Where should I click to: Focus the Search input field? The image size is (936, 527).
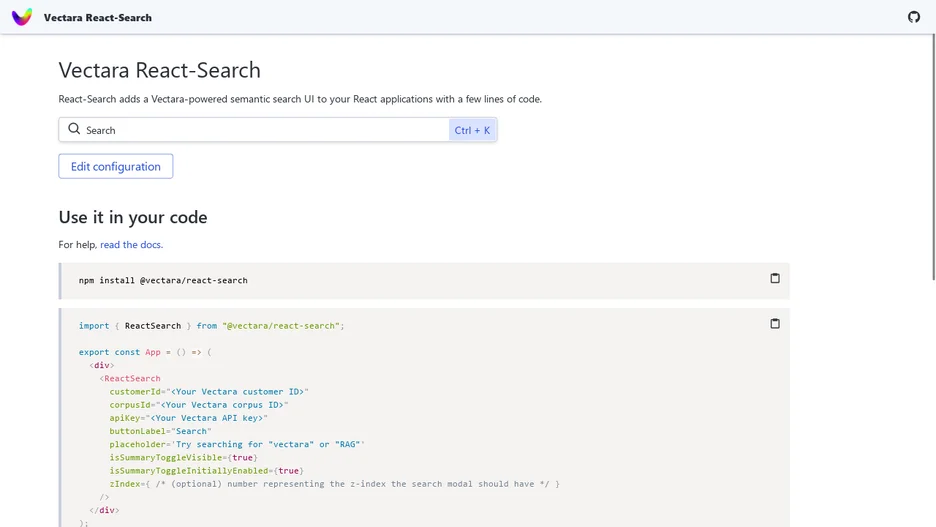[278, 130]
